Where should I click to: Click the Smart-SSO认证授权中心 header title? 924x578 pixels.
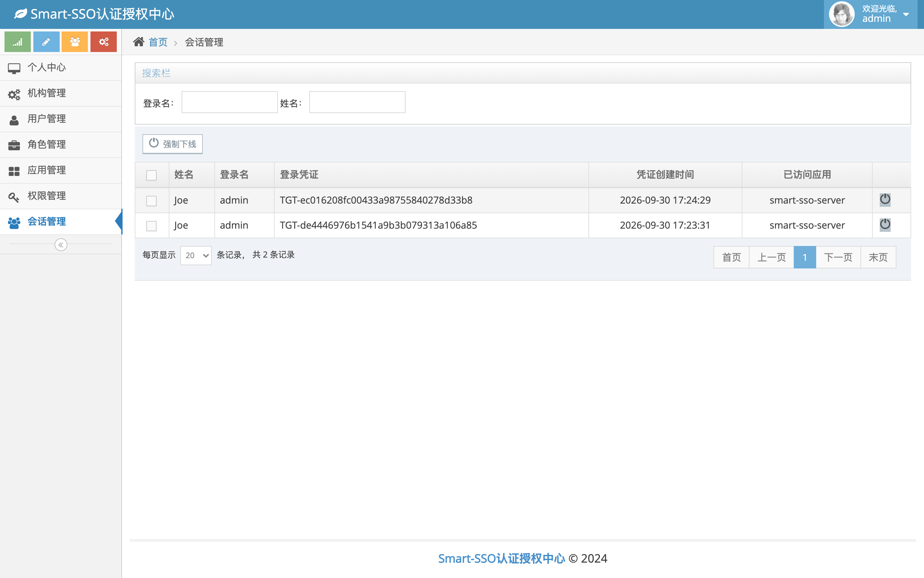(102, 14)
